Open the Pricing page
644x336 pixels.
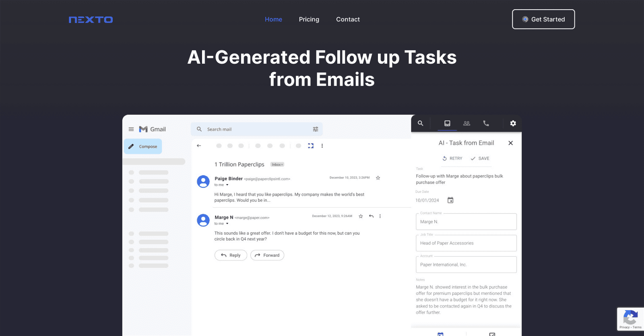pyautogui.click(x=309, y=19)
